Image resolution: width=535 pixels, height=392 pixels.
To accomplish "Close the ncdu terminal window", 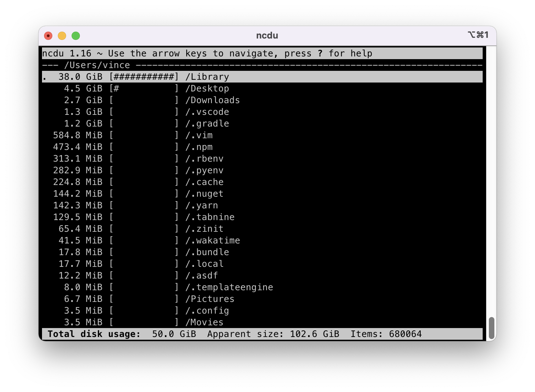I will point(49,36).
